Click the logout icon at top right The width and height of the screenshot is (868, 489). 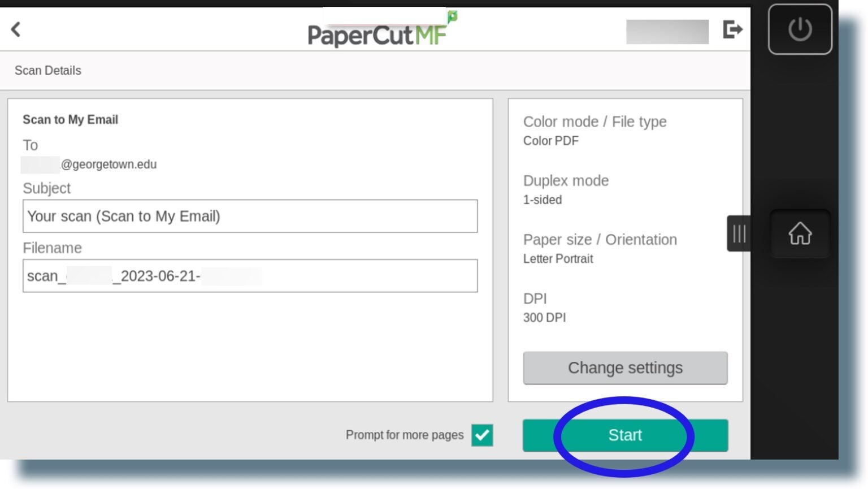click(734, 29)
